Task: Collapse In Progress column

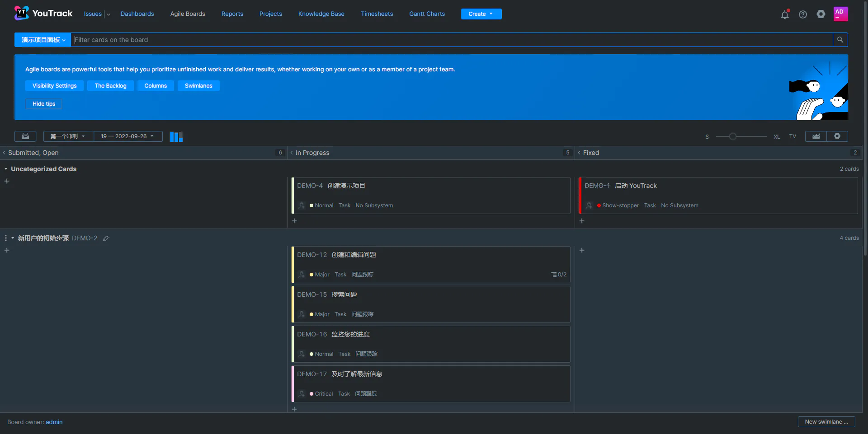Action: pos(292,153)
